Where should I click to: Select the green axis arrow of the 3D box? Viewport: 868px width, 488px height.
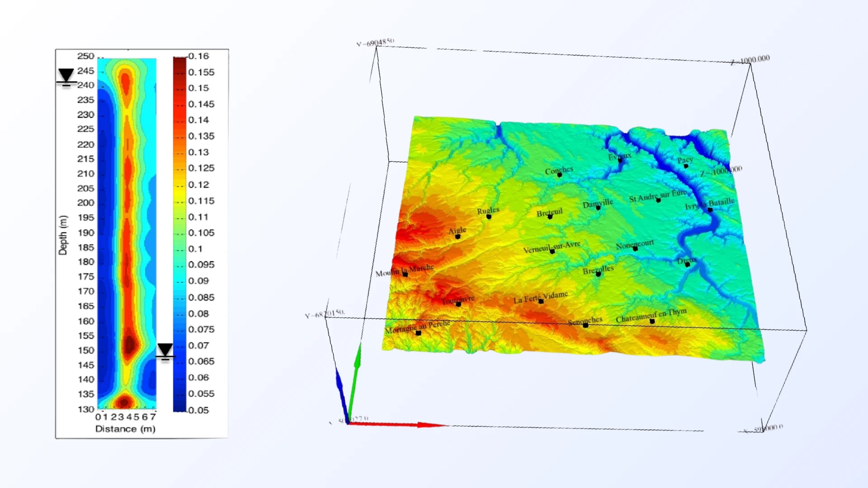[355, 382]
